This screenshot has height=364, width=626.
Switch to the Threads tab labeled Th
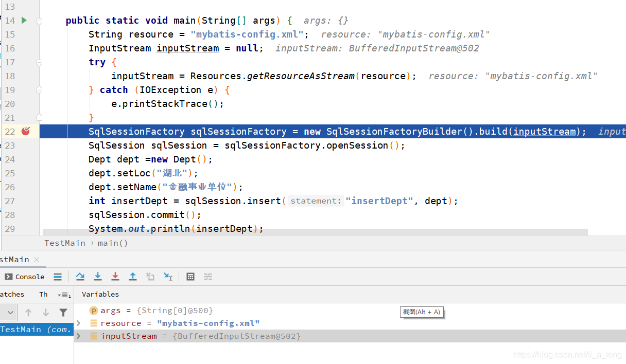pos(43,295)
